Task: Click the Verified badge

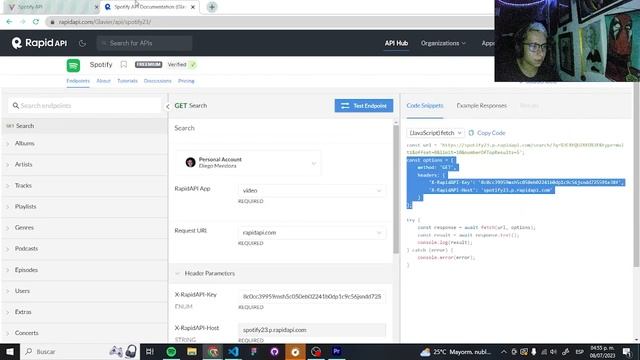Action: point(182,64)
